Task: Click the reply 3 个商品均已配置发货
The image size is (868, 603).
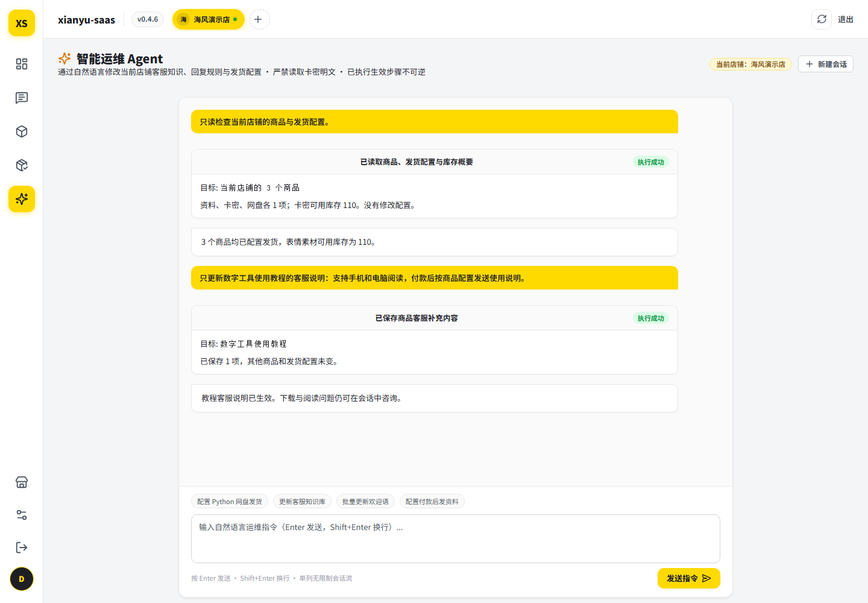Action: (435, 242)
